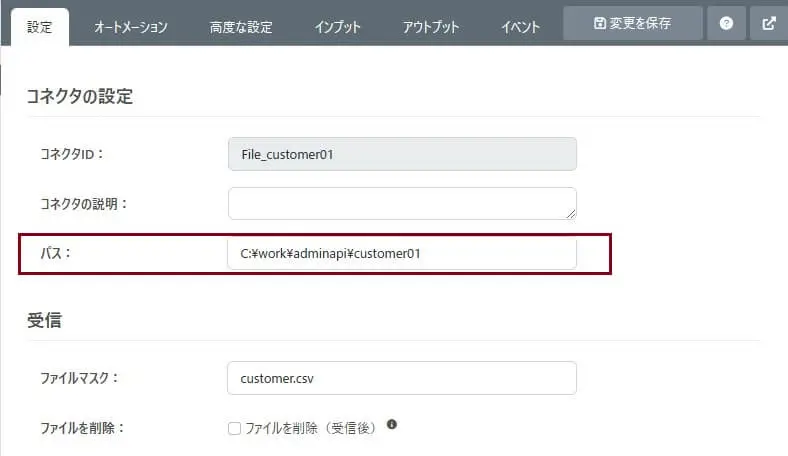The image size is (788, 456).
Task: Open the help question mark icon
Action: 726,23
